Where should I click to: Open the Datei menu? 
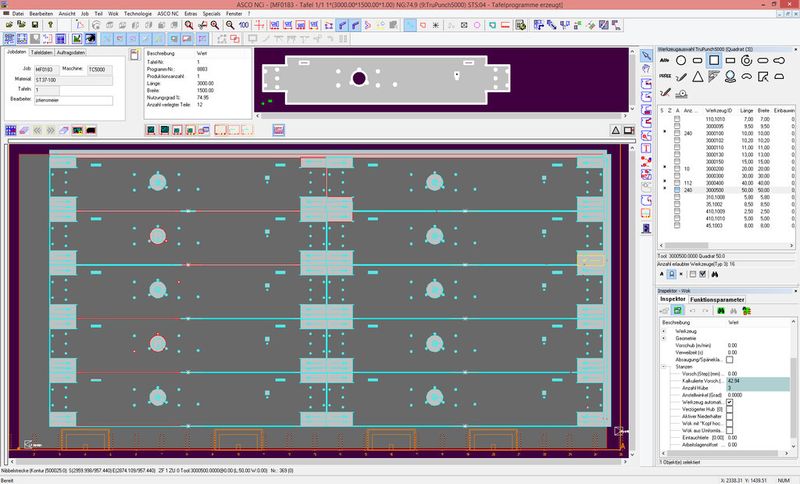point(17,14)
